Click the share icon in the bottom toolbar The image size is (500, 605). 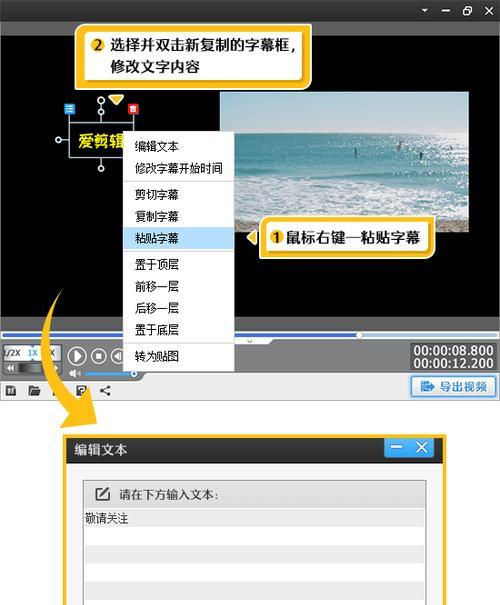(x=105, y=391)
